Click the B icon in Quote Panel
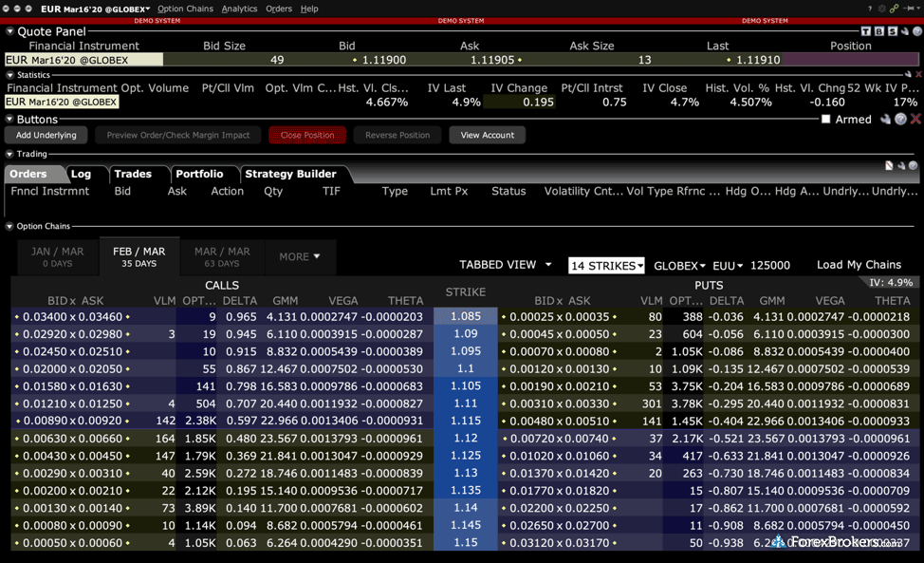924x563 pixels. pyautogui.click(x=878, y=31)
